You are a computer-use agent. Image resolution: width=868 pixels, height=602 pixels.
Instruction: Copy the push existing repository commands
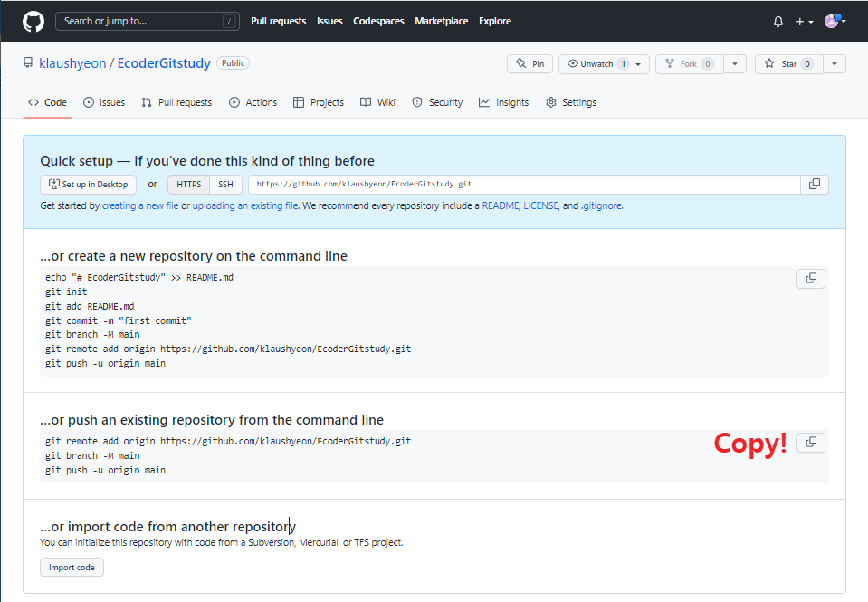[x=811, y=443]
